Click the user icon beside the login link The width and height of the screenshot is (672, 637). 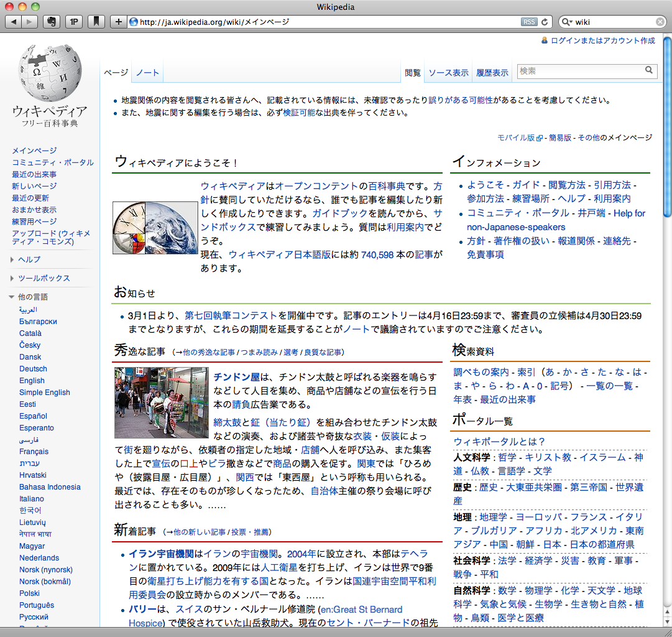(x=545, y=40)
